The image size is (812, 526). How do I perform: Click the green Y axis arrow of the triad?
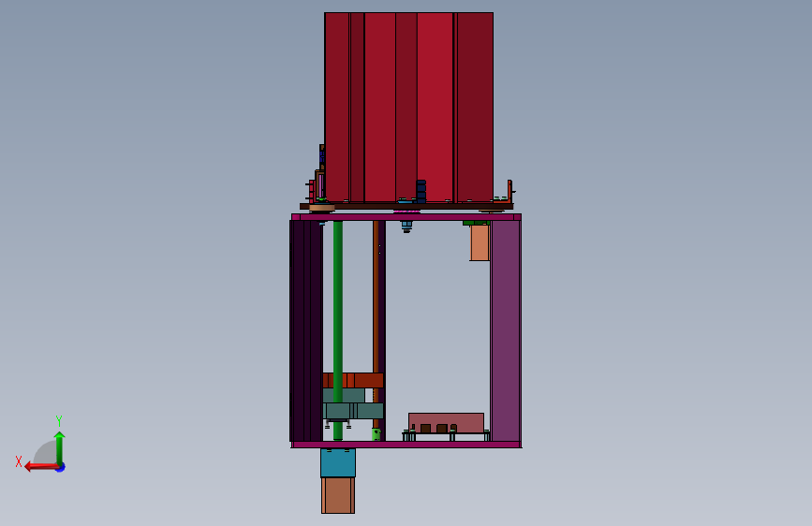click(60, 447)
